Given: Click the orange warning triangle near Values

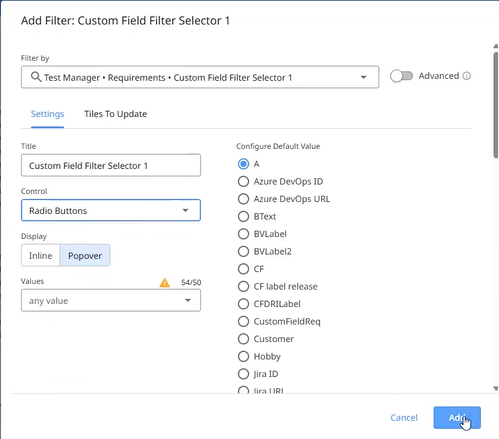Looking at the screenshot, I should click(165, 283).
